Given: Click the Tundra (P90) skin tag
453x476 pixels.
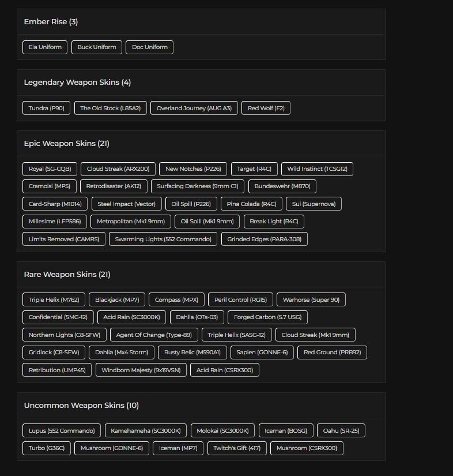Looking at the screenshot, I should point(47,108).
